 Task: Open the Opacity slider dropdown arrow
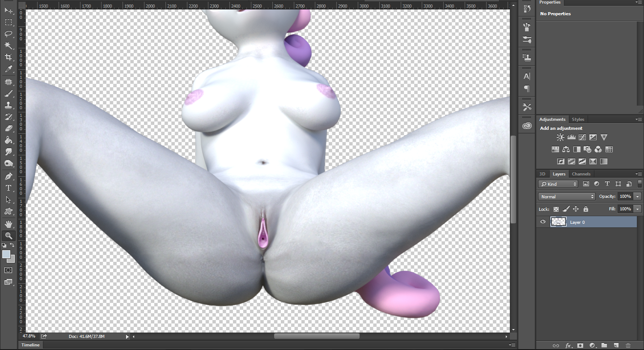click(637, 196)
